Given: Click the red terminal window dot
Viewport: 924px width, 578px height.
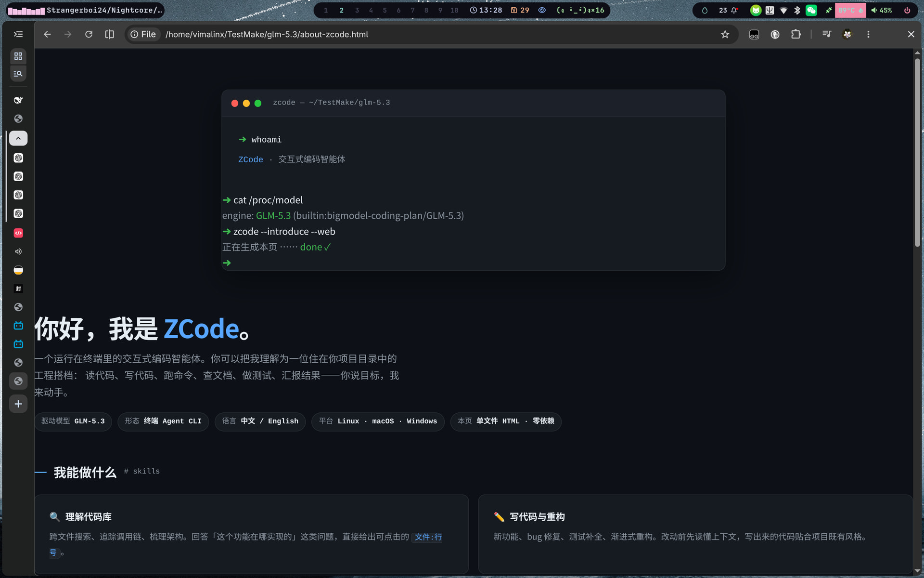Looking at the screenshot, I should 235,103.
